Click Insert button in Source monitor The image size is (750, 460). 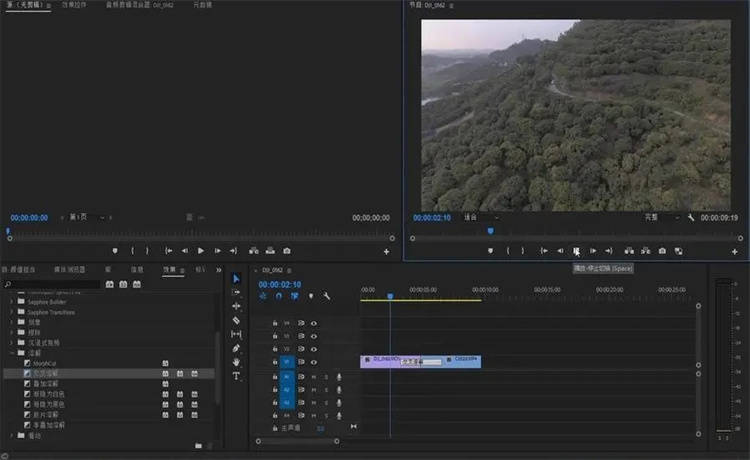(x=254, y=251)
